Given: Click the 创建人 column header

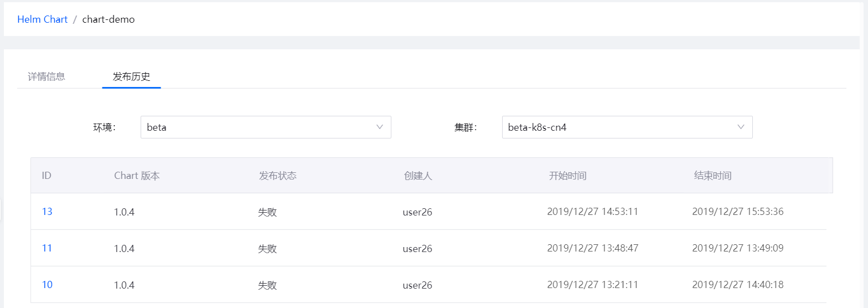Looking at the screenshot, I should tap(418, 176).
